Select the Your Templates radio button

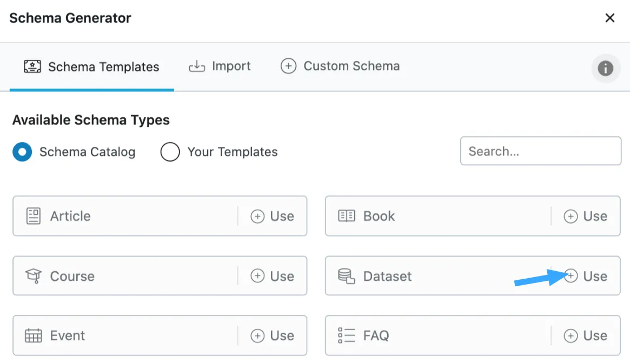pos(170,152)
